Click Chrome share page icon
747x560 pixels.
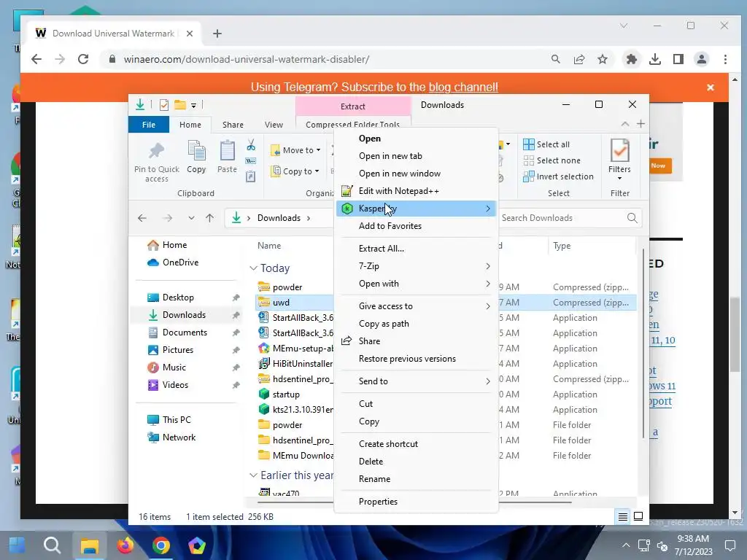(578, 59)
